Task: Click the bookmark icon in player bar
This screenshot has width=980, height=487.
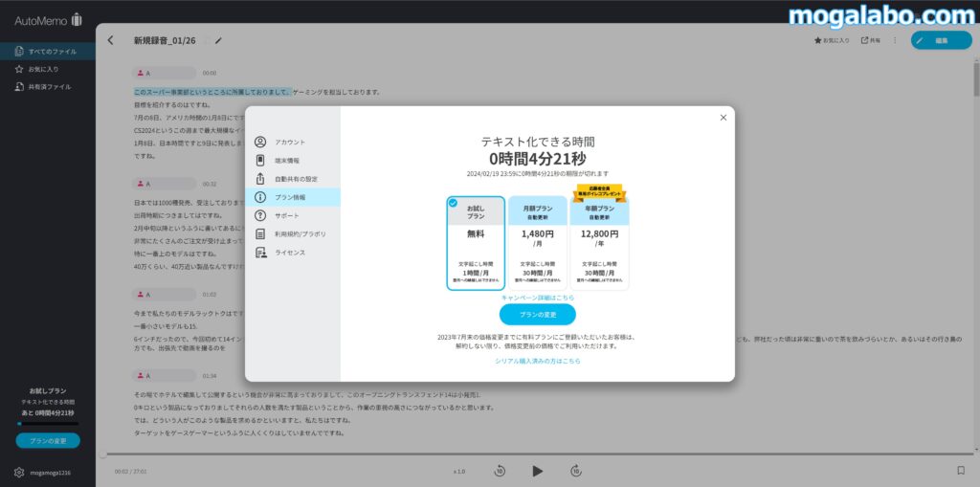Action: (x=960, y=471)
